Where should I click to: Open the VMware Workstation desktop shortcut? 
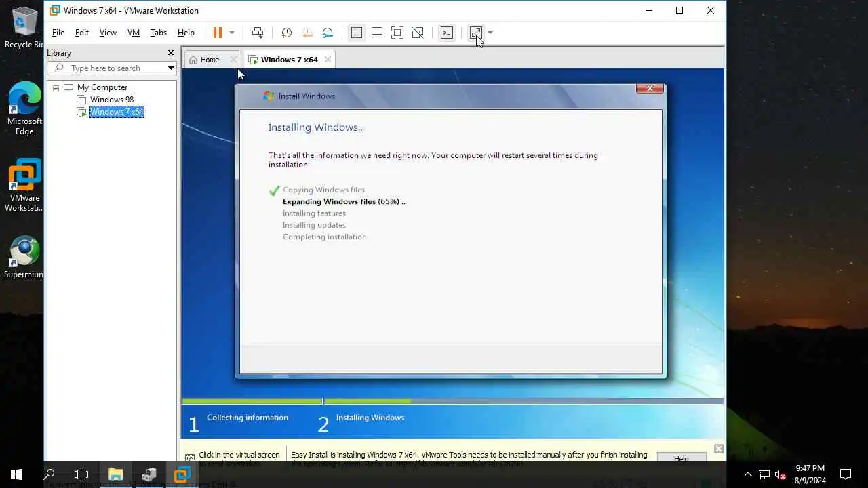(x=24, y=186)
